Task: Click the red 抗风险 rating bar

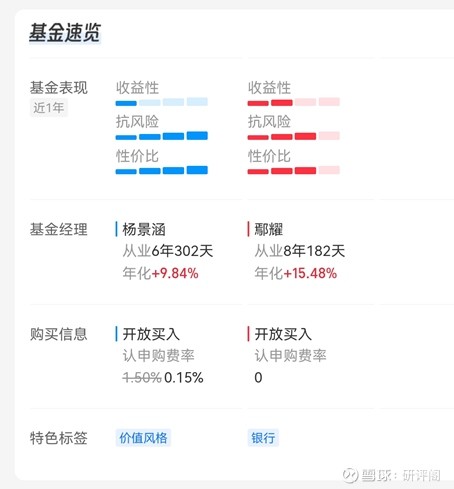Action: click(x=294, y=136)
